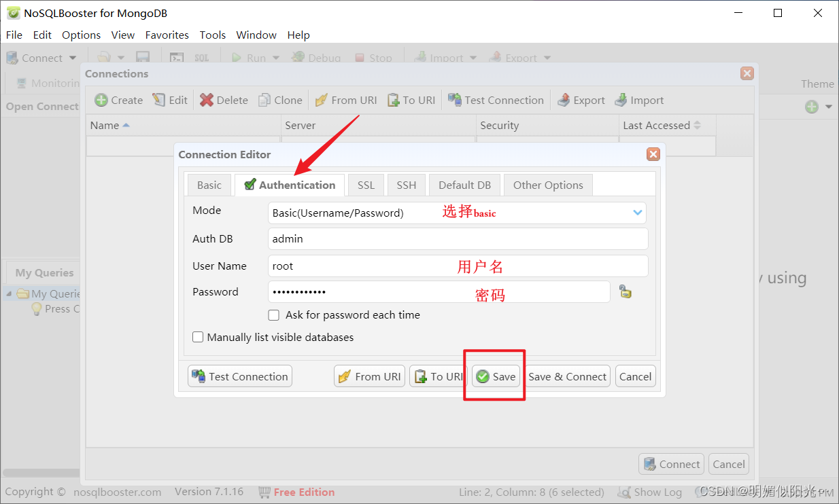Click Cancel button in Connections dialog

tap(729, 464)
